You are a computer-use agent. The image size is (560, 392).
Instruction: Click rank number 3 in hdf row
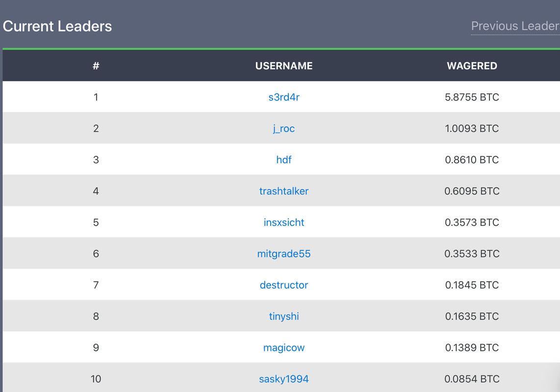[x=96, y=160]
